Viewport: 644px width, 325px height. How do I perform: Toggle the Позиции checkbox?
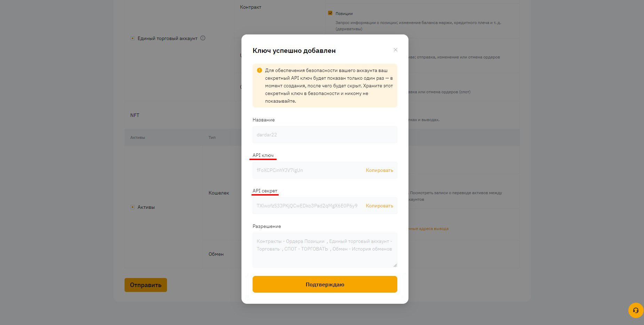click(x=330, y=13)
